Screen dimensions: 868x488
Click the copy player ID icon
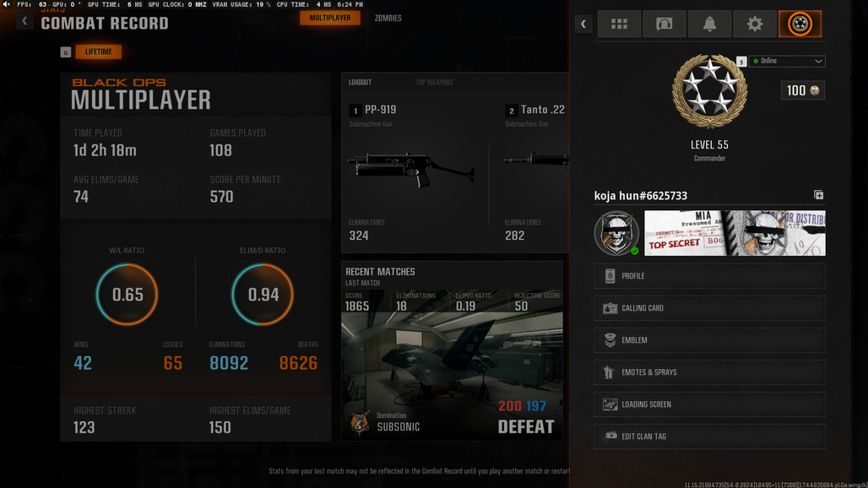click(x=818, y=195)
